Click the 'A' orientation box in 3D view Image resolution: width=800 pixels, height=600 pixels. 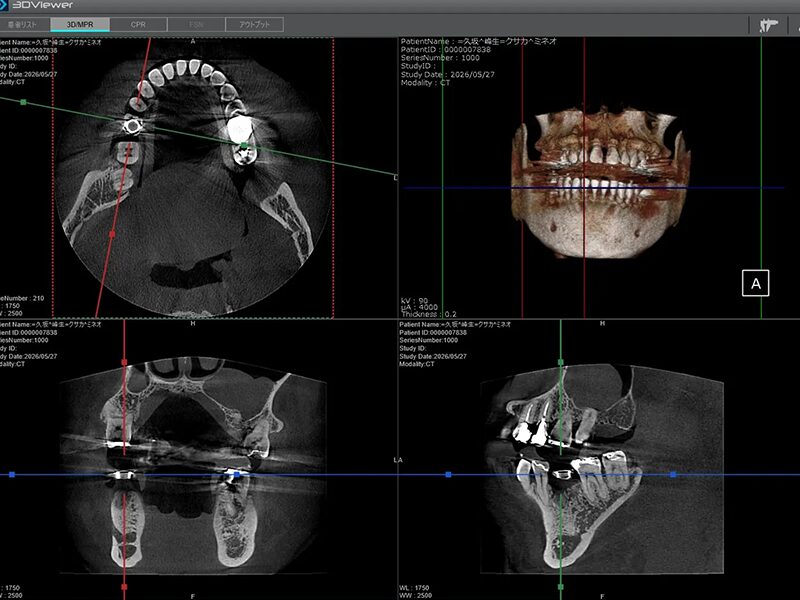[756, 283]
